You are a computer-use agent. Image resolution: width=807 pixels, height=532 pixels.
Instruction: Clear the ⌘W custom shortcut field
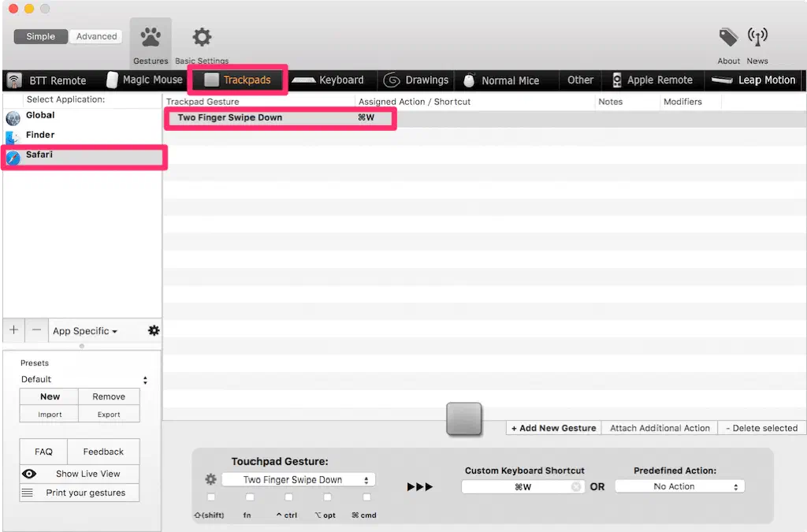576,487
